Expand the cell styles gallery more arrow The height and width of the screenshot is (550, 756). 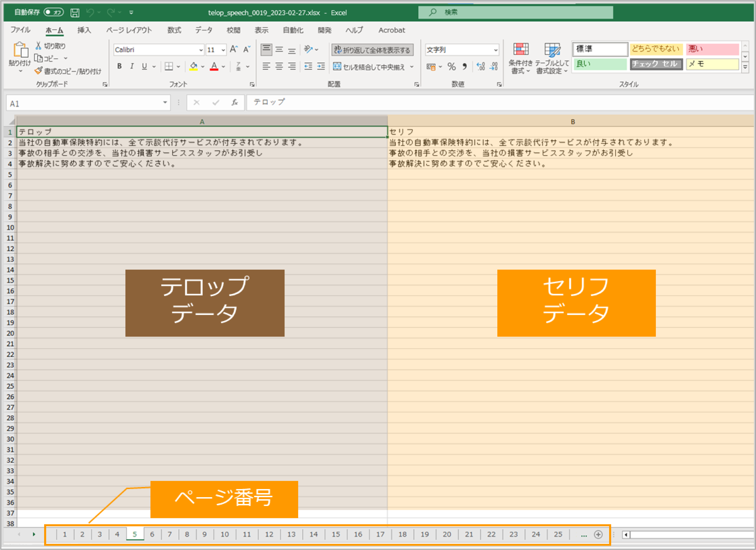[745, 67]
